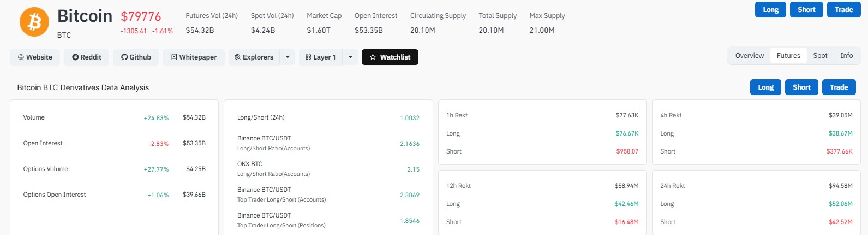This screenshot has width=868, height=235.
Task: Click the Bitcoin logo icon
Action: 34,22
